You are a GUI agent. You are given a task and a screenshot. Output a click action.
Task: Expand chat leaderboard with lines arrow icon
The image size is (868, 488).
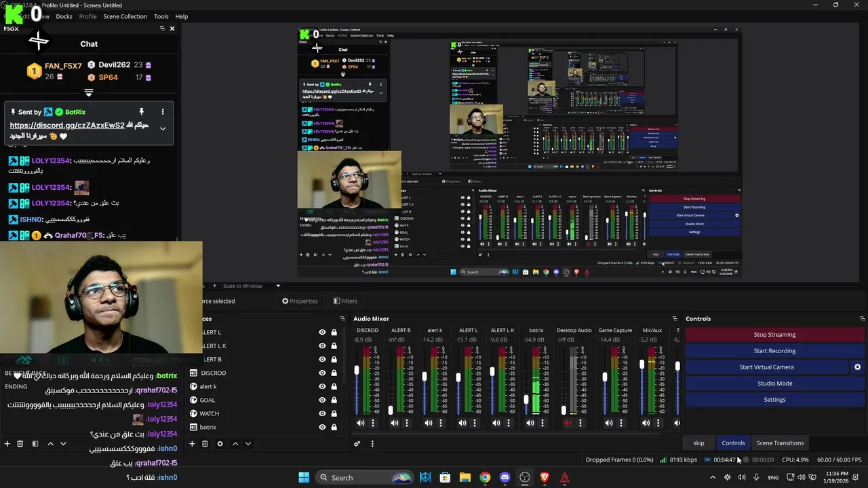(89, 92)
